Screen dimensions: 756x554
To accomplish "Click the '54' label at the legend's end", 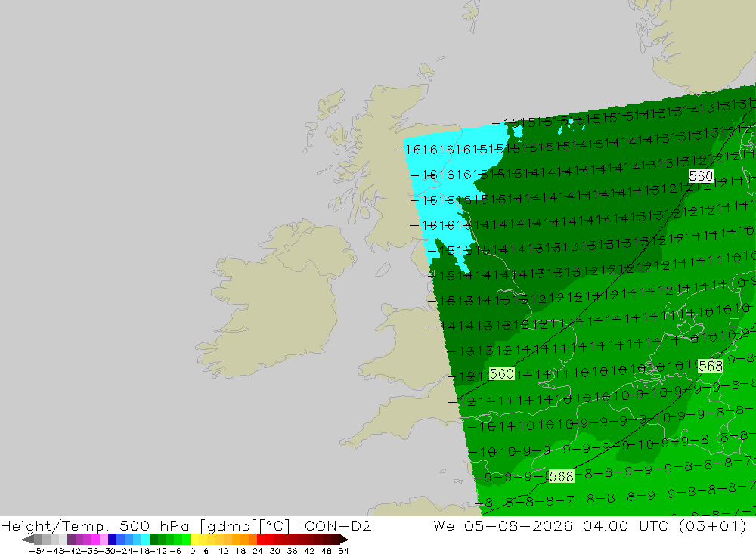I will tap(343, 551).
